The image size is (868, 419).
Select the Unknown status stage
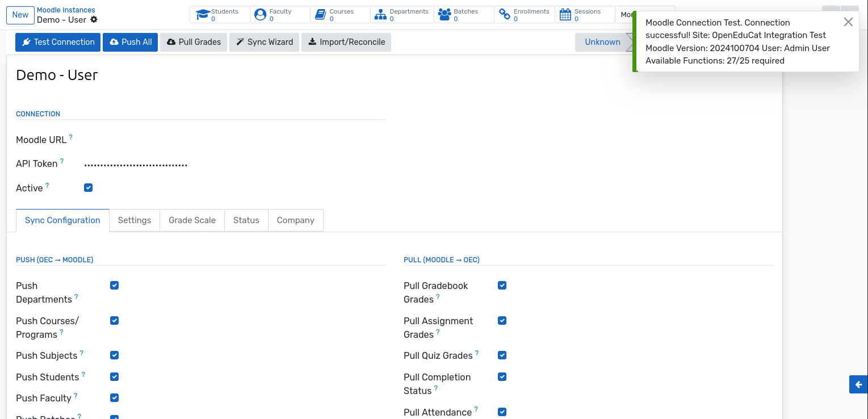point(602,42)
